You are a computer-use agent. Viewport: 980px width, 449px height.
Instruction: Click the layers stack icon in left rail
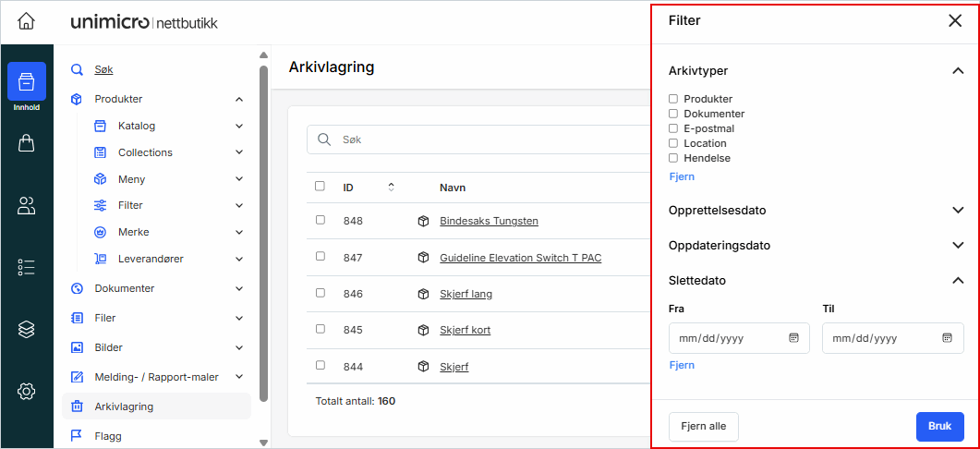coord(27,329)
